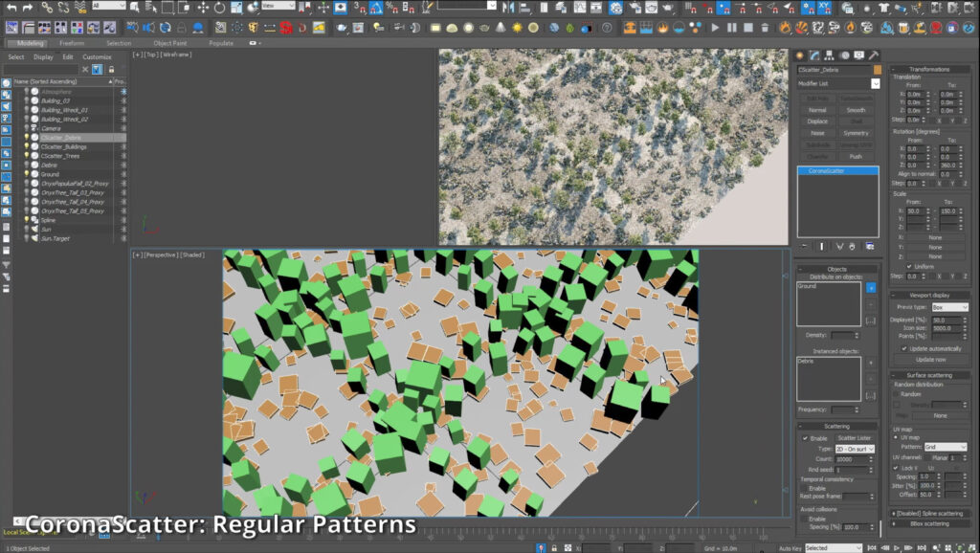Enable Temporal consistency checkbox
This screenshot has height=553, width=980.
[x=804, y=488]
